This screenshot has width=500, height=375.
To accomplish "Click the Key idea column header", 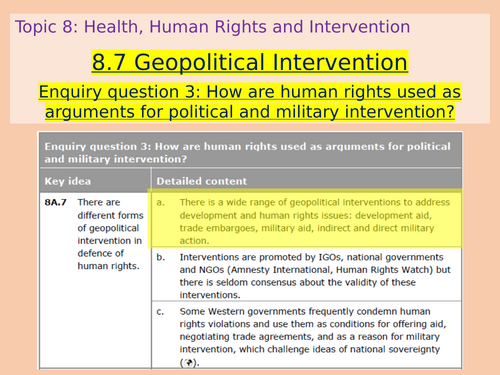I will click(68, 181).
